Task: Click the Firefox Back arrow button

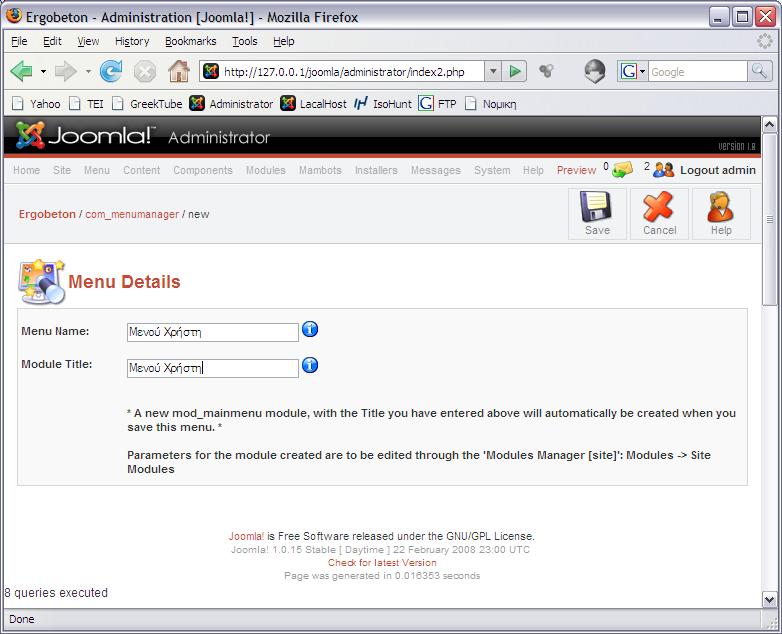Action: [x=21, y=72]
